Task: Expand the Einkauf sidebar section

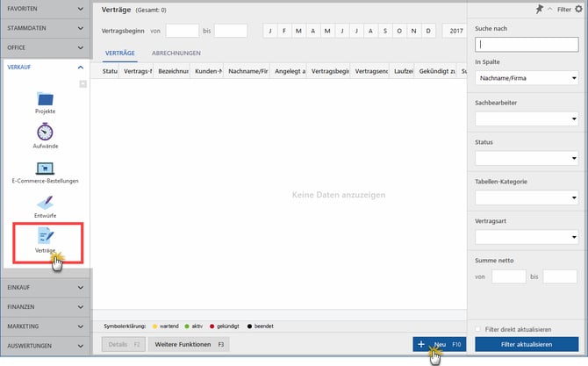Action: pyautogui.click(x=46, y=285)
